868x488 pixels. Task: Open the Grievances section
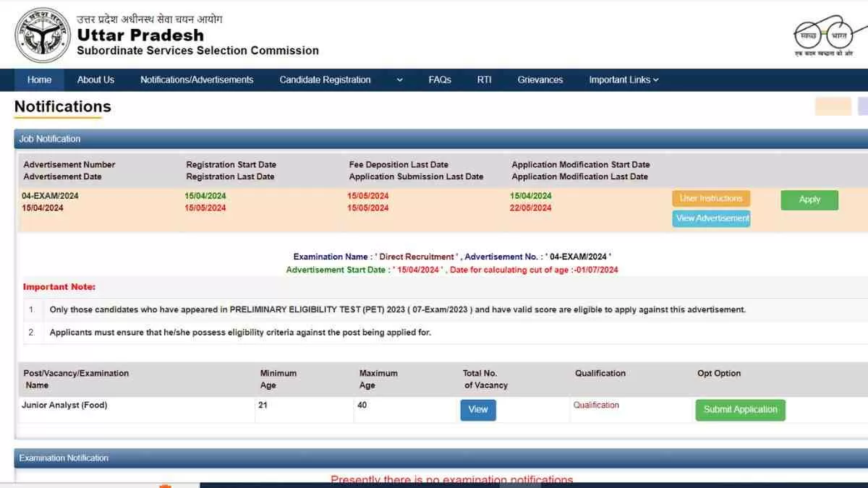tap(540, 80)
